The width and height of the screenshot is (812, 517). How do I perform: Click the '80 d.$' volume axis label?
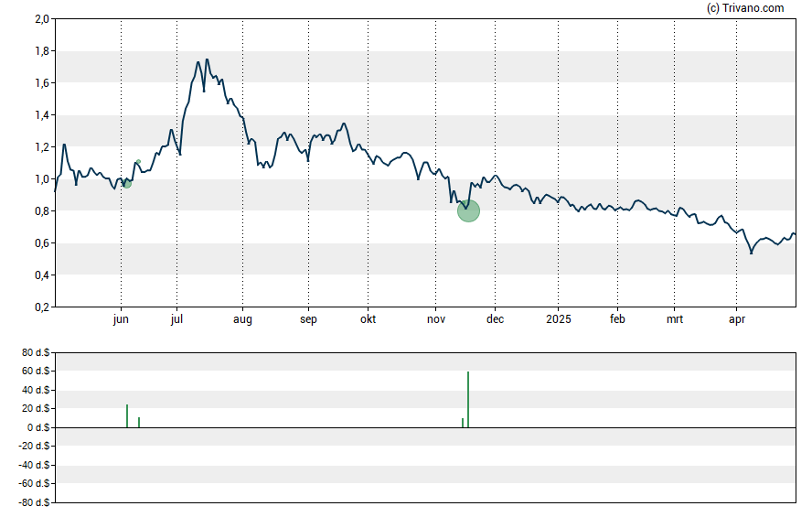tap(36, 353)
